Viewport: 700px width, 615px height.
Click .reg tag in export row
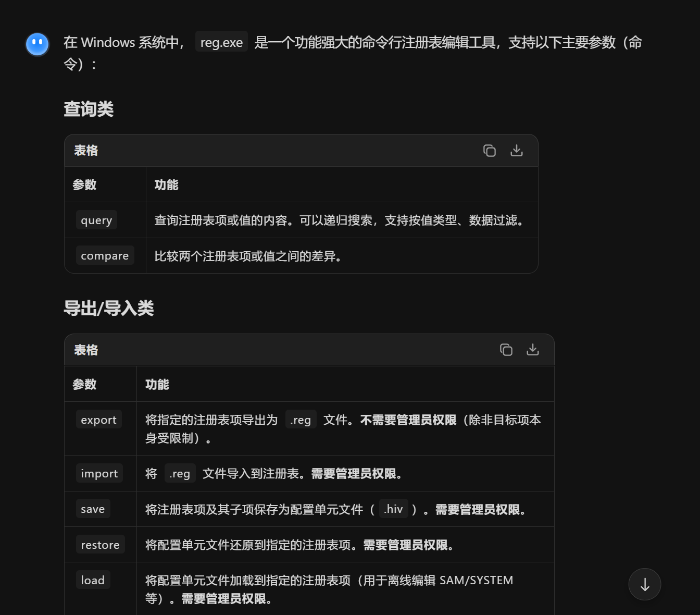(x=301, y=420)
